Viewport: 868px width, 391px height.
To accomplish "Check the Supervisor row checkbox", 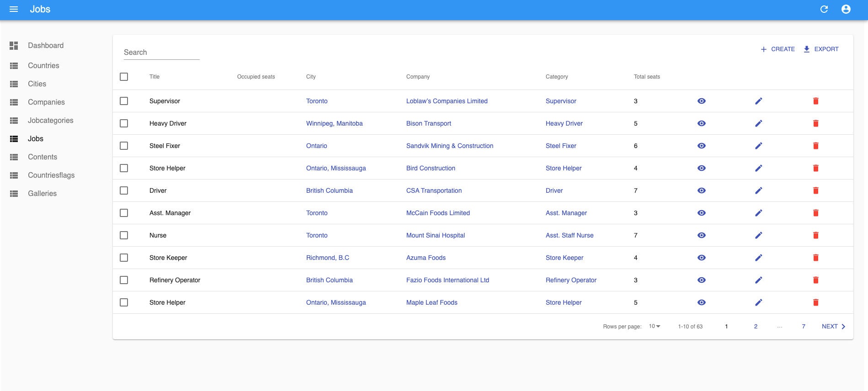I will [124, 101].
